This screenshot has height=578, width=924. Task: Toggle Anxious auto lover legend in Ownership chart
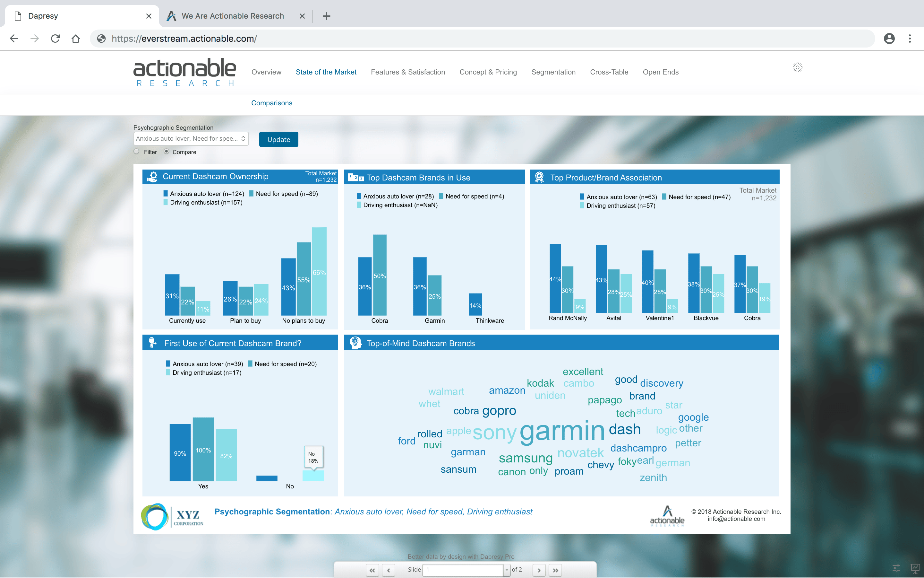[203, 194]
